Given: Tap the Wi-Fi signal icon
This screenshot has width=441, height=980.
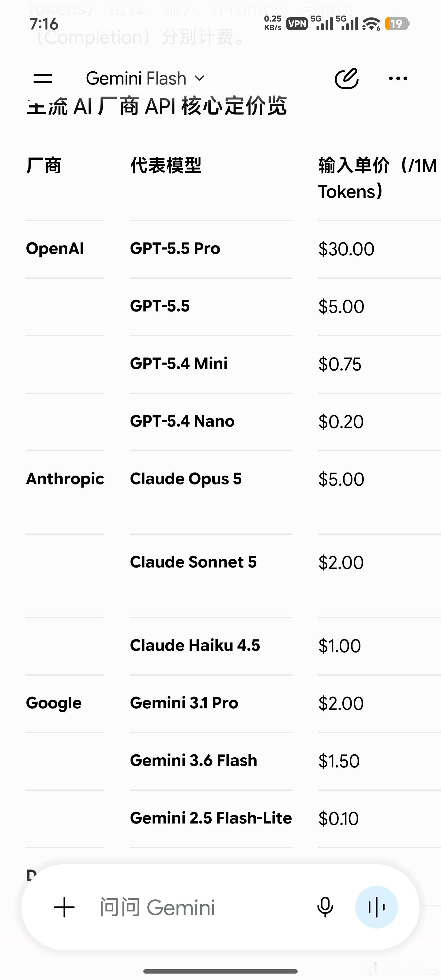Looking at the screenshot, I should [x=371, y=24].
